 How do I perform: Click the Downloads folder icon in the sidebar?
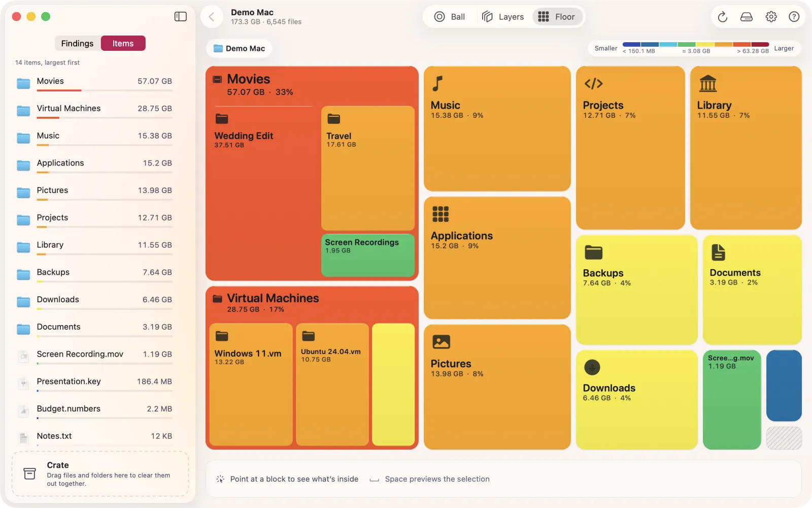[23, 301]
